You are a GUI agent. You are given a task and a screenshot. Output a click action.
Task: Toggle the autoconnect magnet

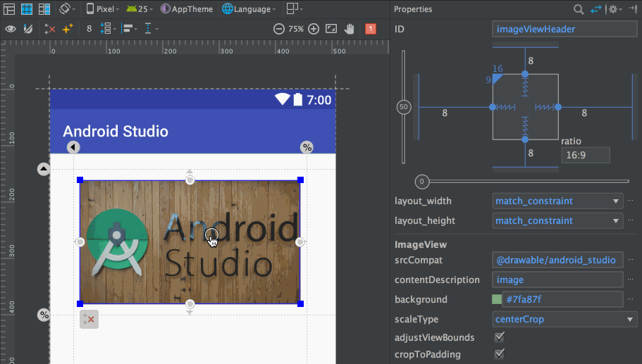pos(28,29)
